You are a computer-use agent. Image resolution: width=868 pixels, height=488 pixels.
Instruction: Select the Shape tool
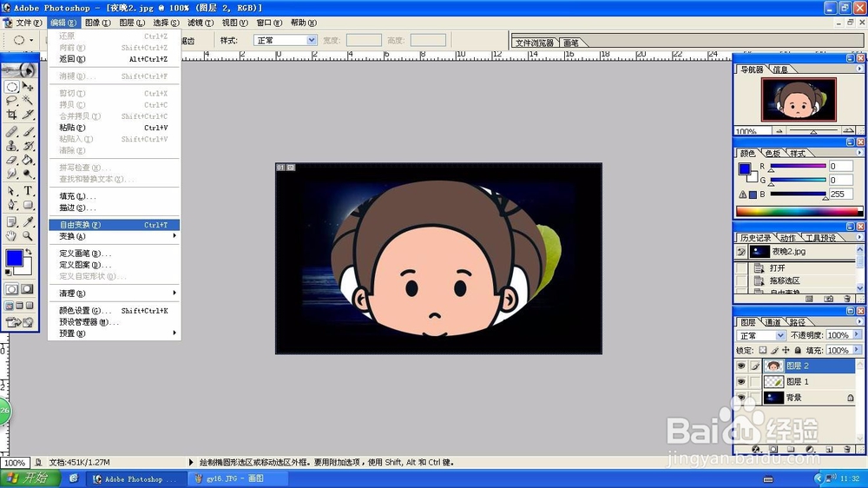click(x=28, y=205)
